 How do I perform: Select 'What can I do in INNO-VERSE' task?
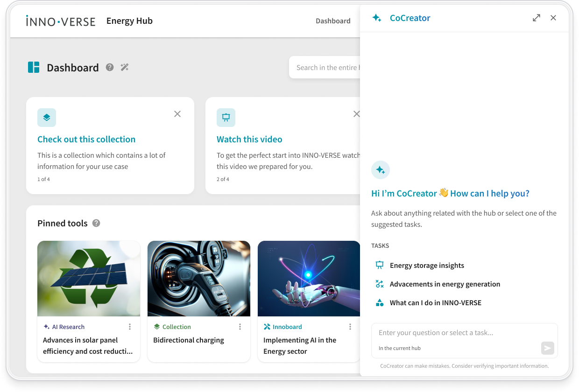point(436,302)
